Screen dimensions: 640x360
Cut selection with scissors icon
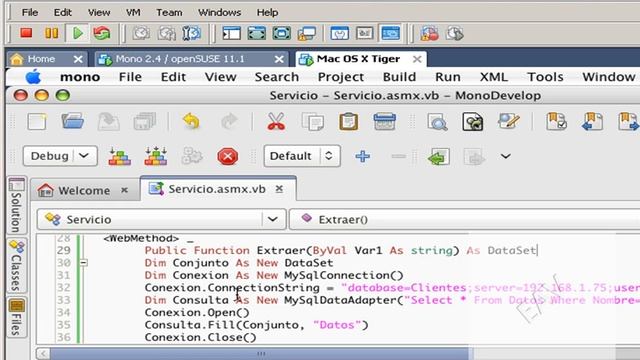point(276,122)
